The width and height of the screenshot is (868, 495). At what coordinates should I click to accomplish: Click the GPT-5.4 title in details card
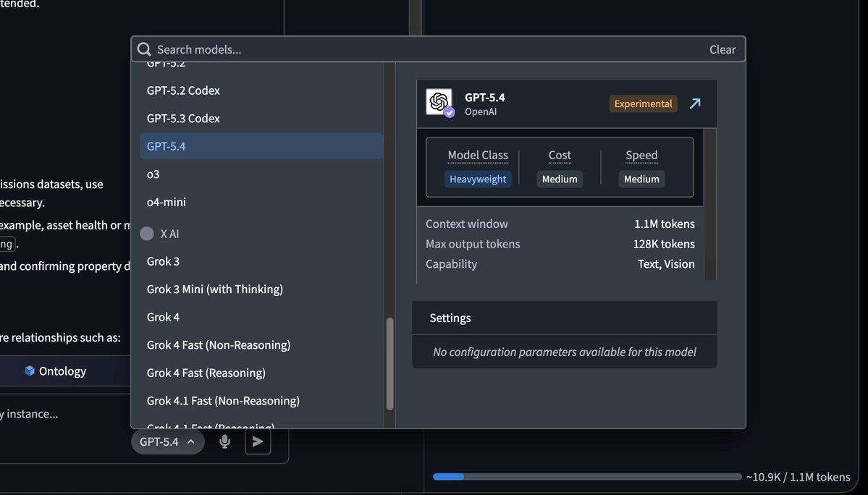click(484, 98)
